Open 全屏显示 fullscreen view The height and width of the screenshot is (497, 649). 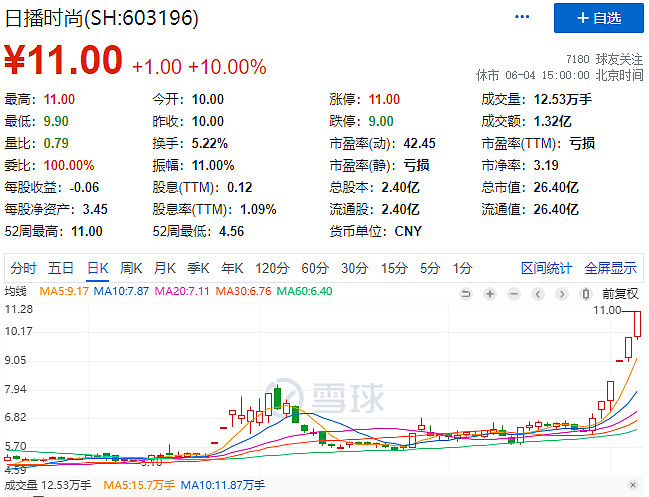coord(611,268)
